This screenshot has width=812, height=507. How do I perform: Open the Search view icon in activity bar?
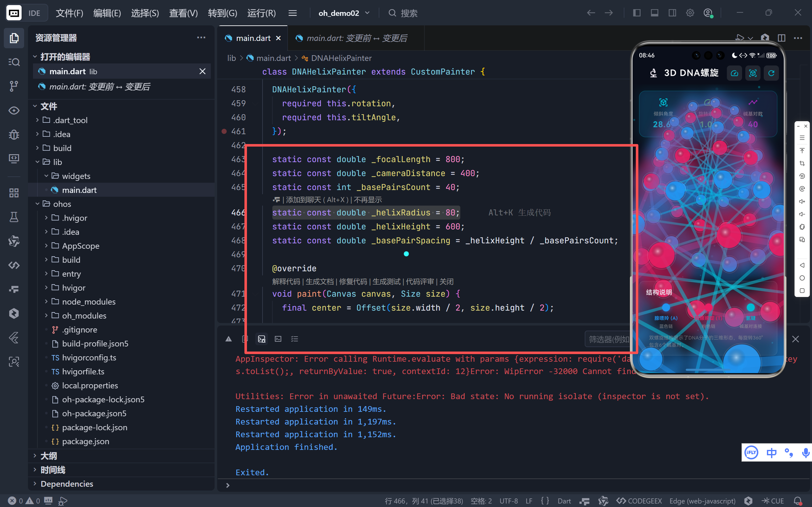coord(14,62)
